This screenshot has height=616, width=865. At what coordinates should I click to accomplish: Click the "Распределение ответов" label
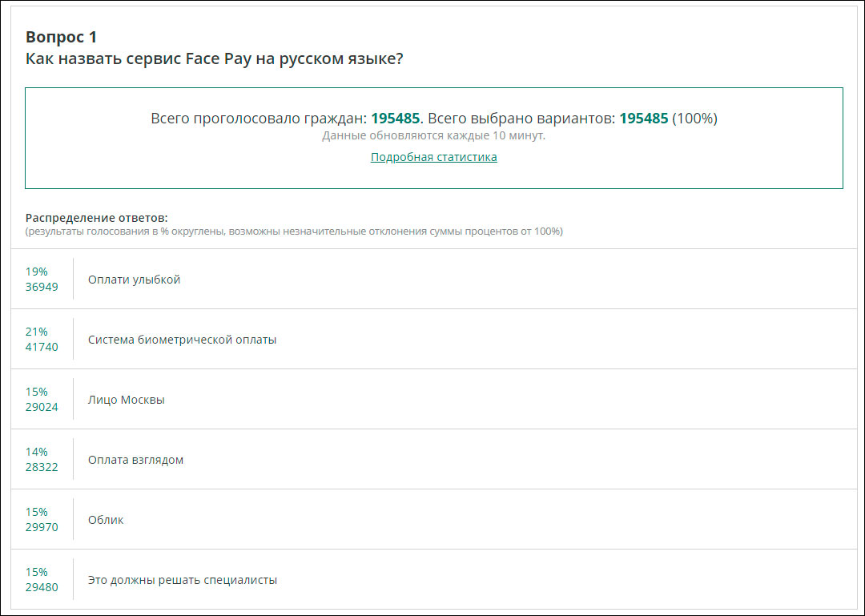(x=96, y=218)
